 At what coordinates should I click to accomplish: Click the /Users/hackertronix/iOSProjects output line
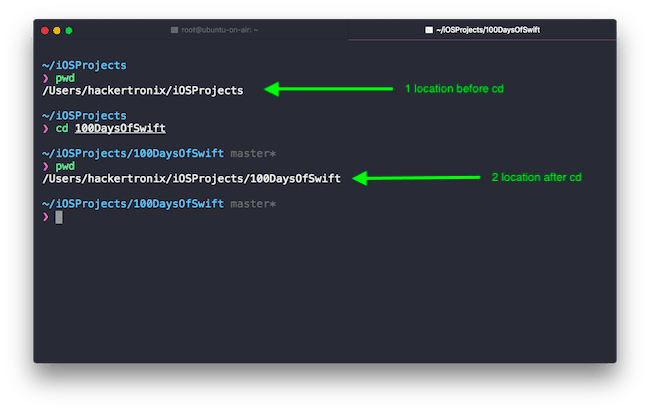click(x=143, y=90)
